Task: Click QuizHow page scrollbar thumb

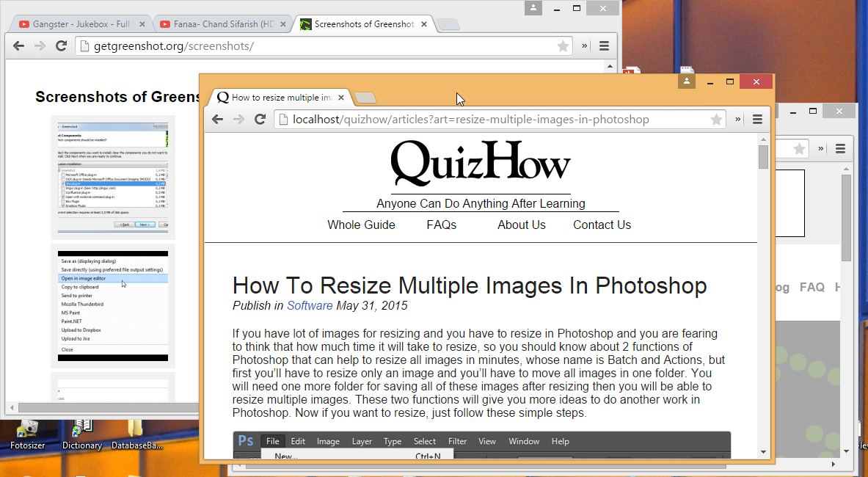Action: click(763, 157)
